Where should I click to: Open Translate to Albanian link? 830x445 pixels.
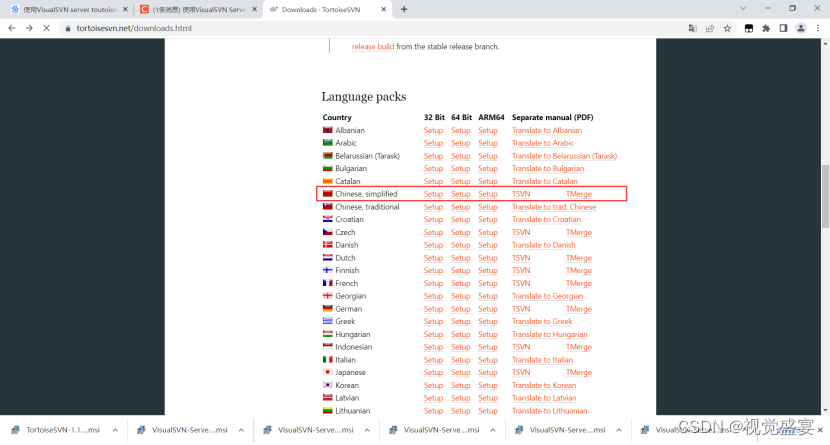[x=547, y=130]
